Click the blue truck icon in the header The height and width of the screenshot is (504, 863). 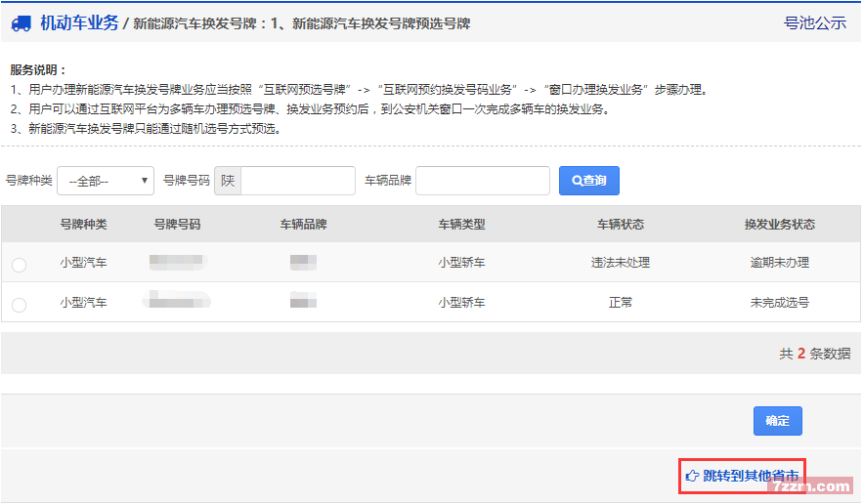click(x=21, y=23)
